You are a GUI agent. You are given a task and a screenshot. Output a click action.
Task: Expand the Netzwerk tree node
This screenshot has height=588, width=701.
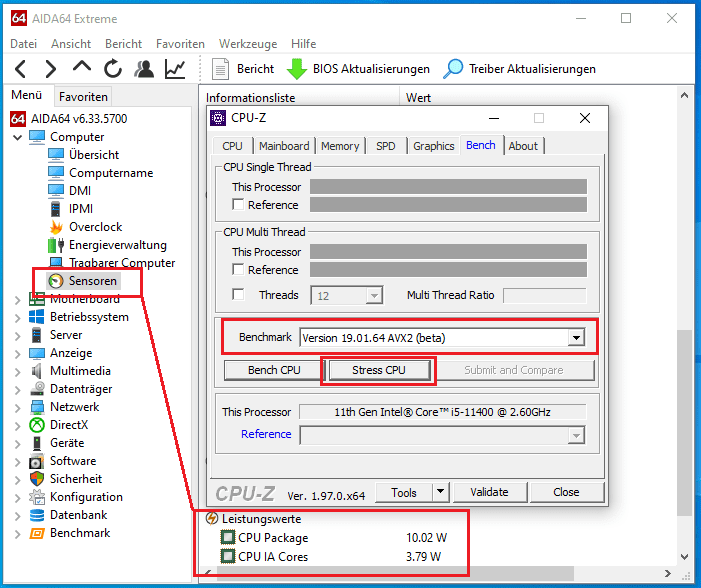click(x=17, y=408)
